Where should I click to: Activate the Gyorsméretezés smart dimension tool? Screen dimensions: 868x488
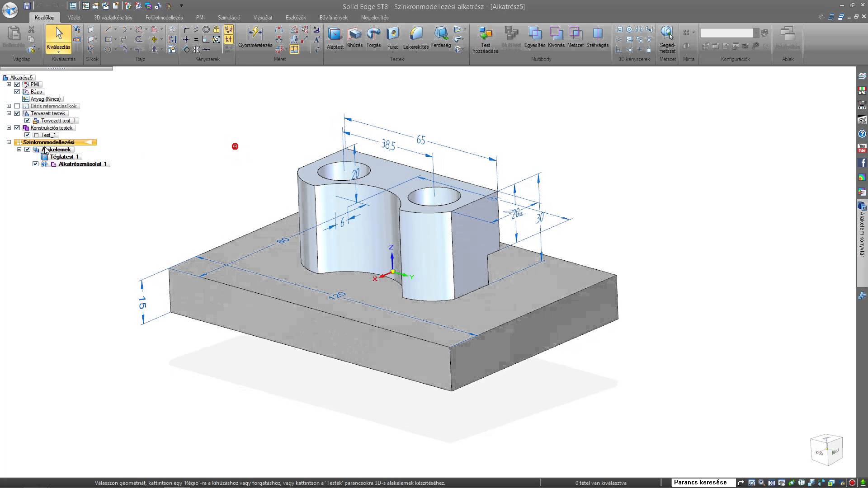click(x=255, y=37)
